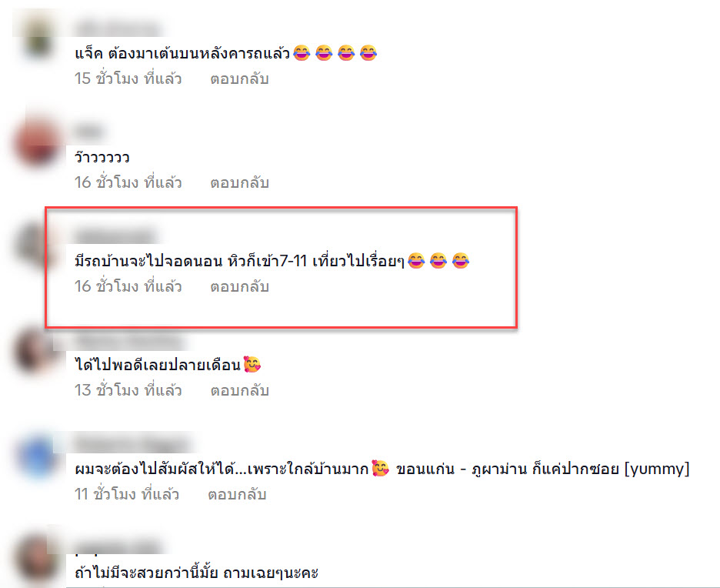Screen dimensions: 720x588
Task: Click the laughing emojis in the 7-11 comment
Action: pyautogui.click(x=438, y=260)
